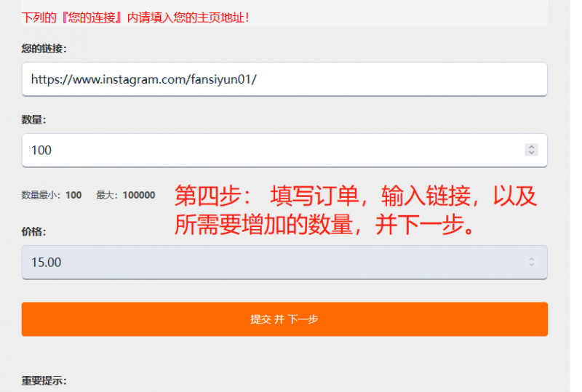582x392 pixels.
Task: Click the 重要提示 heading
Action: coord(44,380)
